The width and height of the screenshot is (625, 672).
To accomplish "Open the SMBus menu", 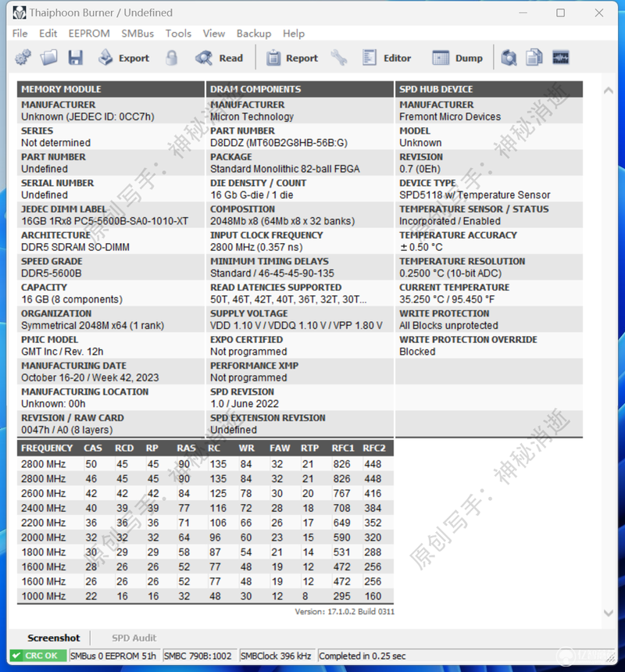I will coord(137,34).
